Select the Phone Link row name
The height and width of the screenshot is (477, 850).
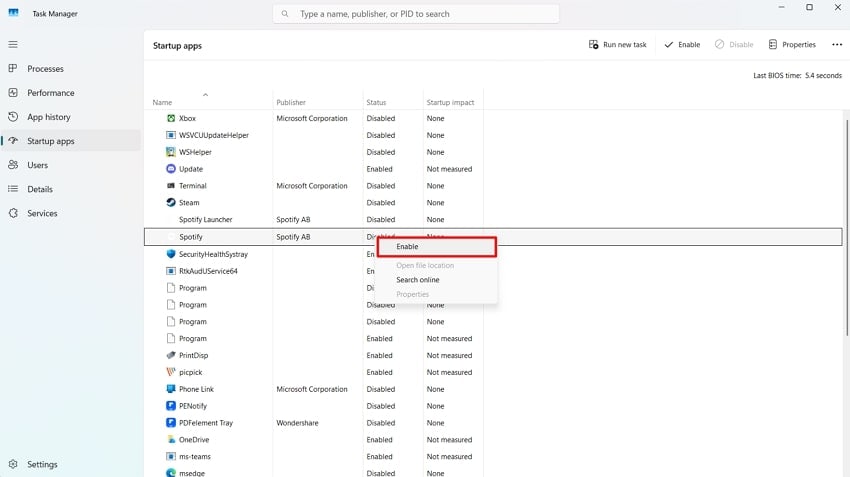(196, 389)
